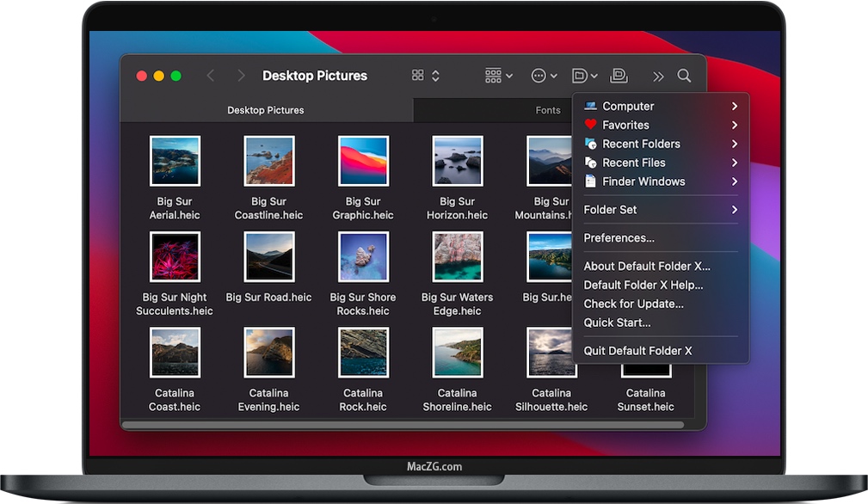Screen dimensions: 868x504
Task: Click the back navigation arrow
Action: [211, 76]
